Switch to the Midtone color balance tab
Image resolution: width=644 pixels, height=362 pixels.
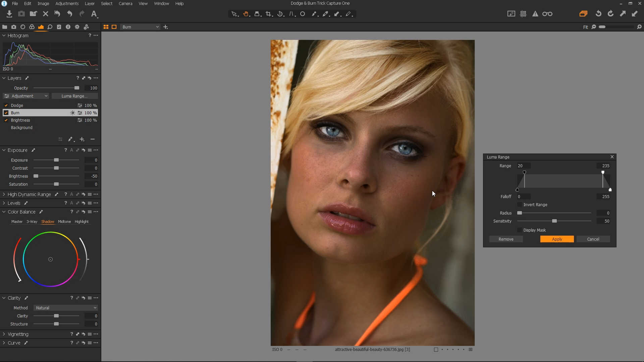64,222
